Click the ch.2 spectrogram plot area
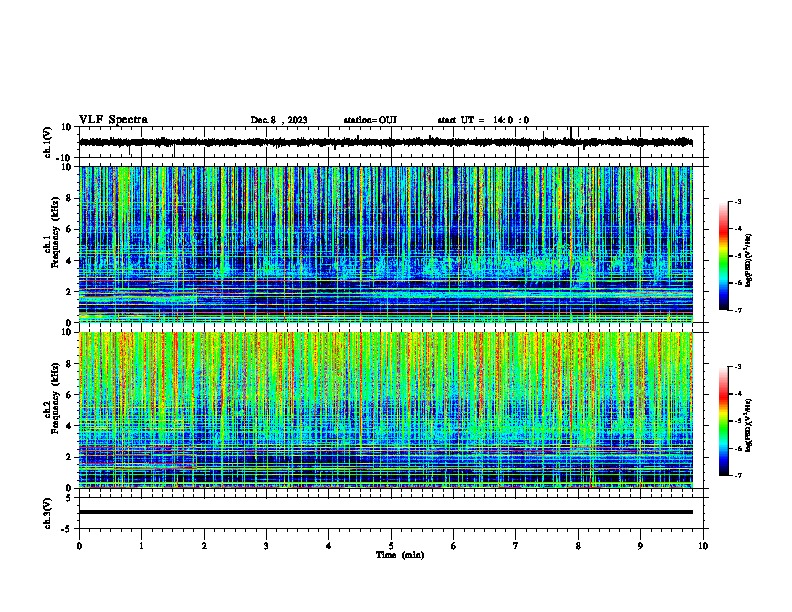The width and height of the screenshot is (792, 612). [386, 410]
